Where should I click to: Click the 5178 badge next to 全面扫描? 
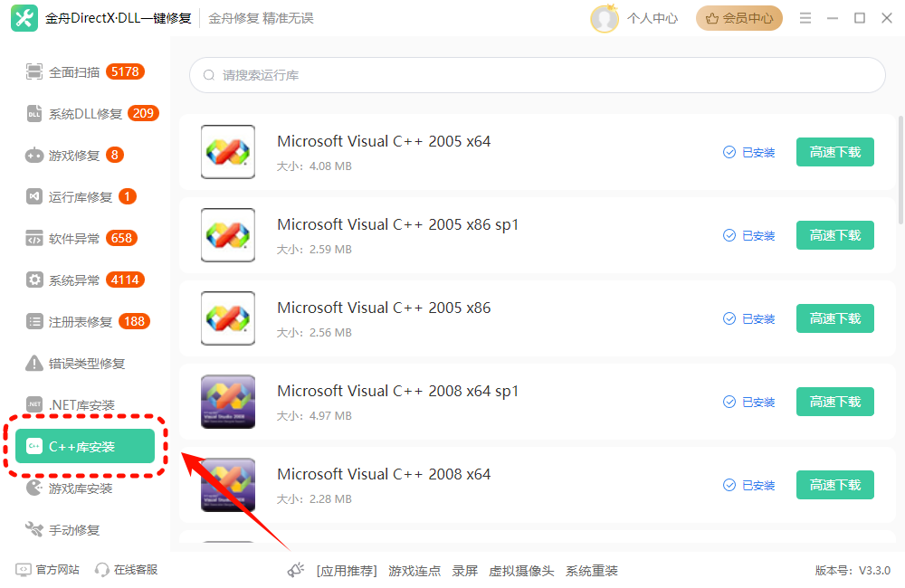tap(125, 71)
